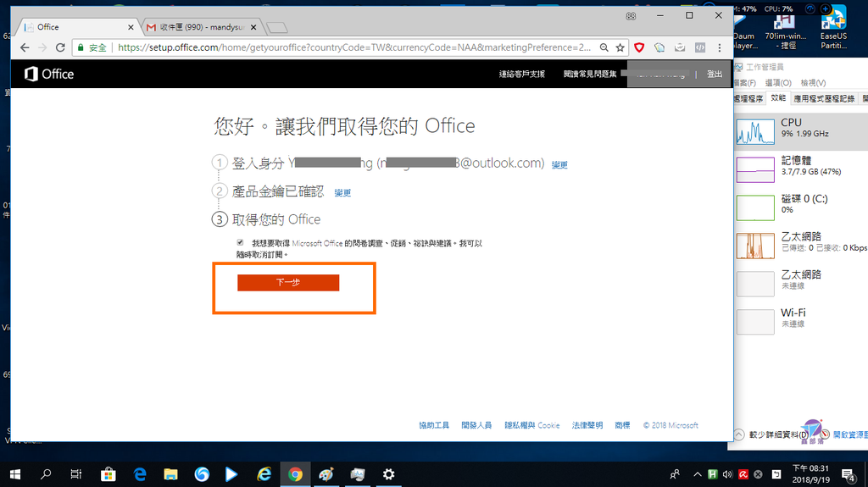Viewport: 868px width, 487px height.
Task: Open 法律聲明 footer link
Action: coord(587,425)
